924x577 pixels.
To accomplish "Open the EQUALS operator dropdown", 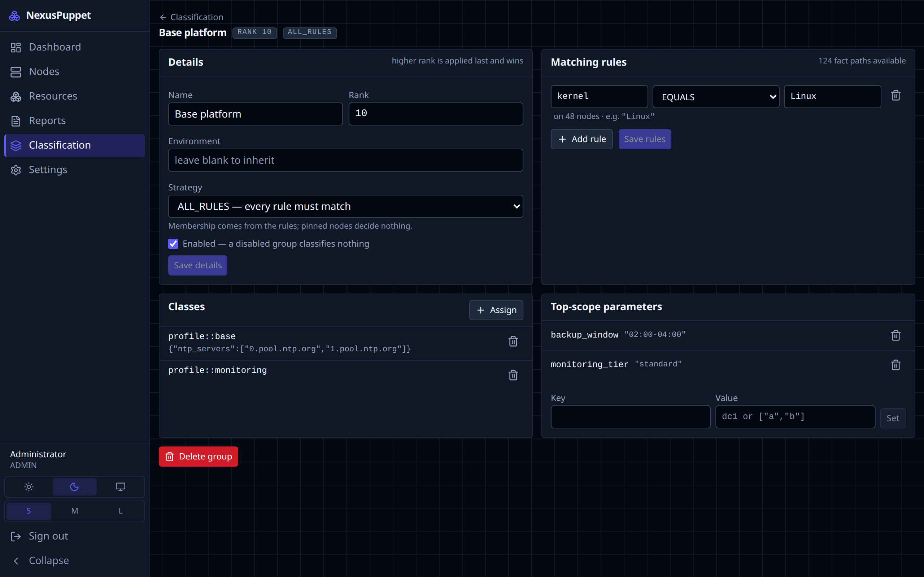I will [715, 97].
